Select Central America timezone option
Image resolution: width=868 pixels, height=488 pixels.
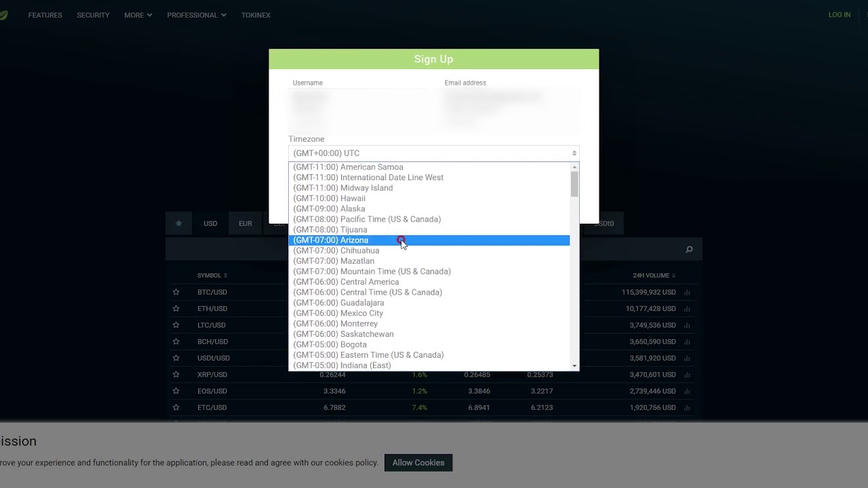(x=429, y=282)
